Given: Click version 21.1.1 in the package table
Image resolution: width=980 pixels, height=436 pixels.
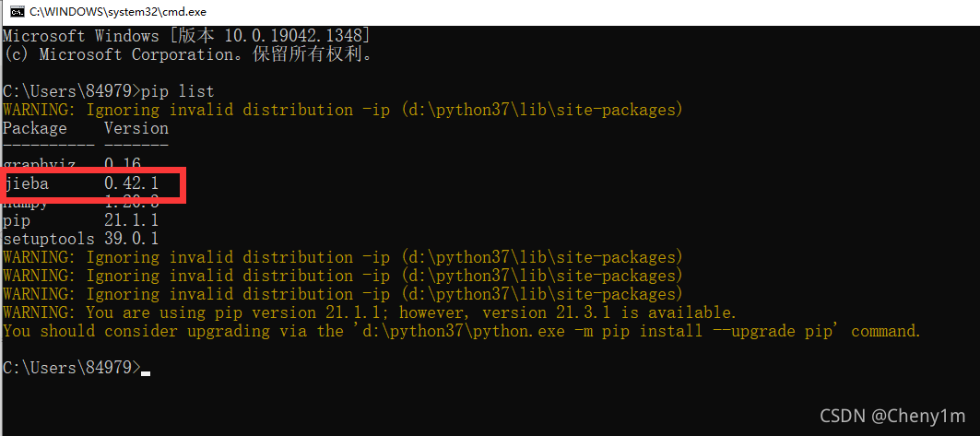Looking at the screenshot, I should [x=131, y=220].
